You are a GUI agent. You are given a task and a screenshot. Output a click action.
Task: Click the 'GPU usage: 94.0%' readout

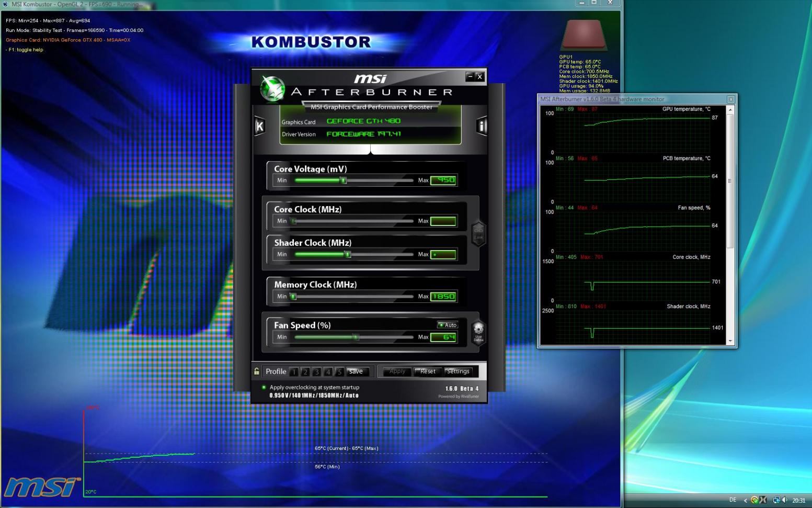(x=581, y=86)
